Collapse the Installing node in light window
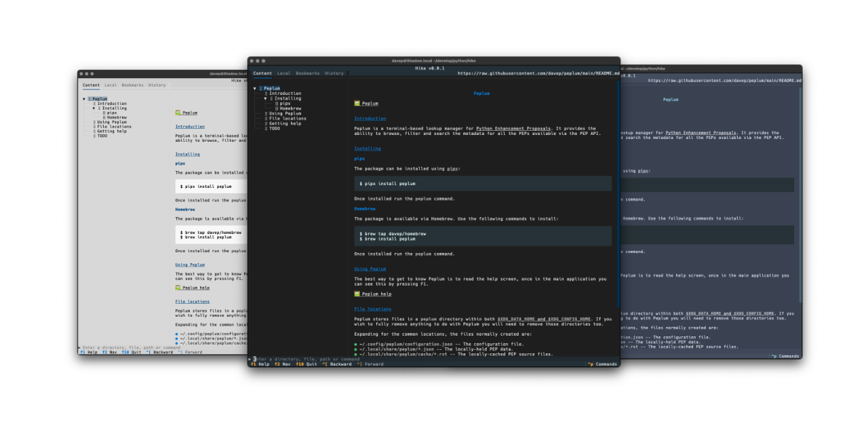 (x=94, y=108)
